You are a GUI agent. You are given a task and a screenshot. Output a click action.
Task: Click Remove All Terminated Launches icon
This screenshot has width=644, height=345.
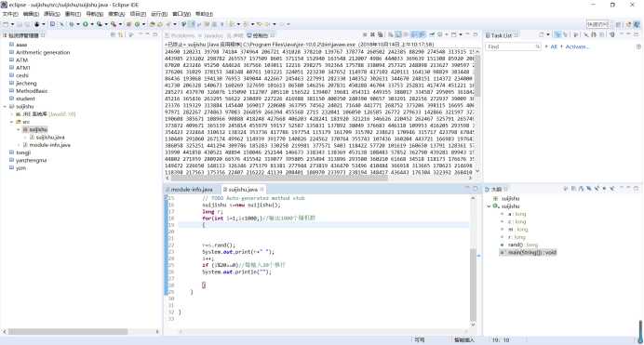pos(381,34)
